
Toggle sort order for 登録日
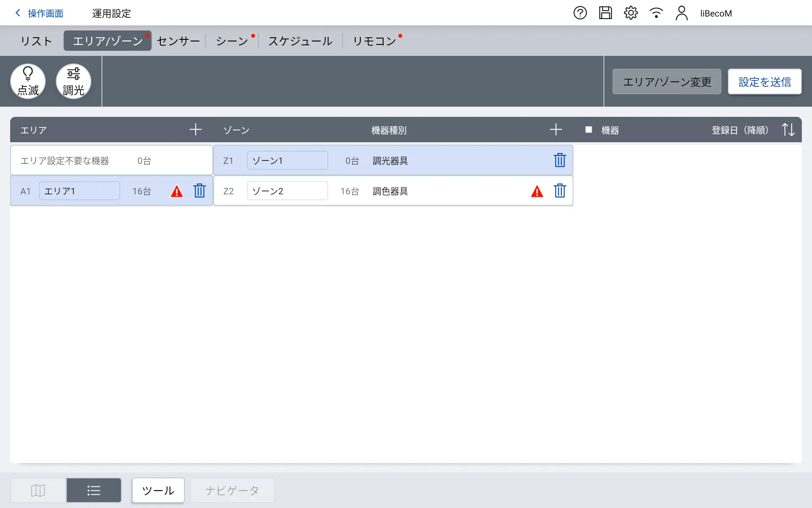788,130
